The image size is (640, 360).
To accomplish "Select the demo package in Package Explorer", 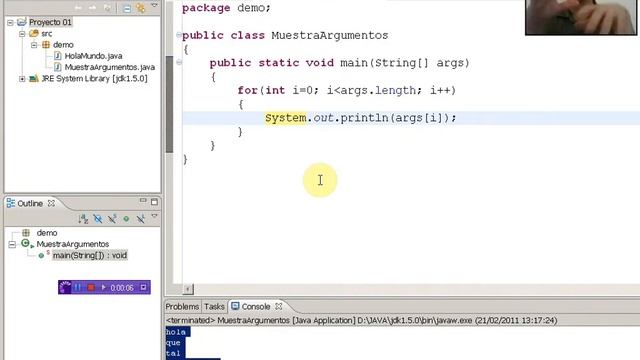I will (63, 44).
